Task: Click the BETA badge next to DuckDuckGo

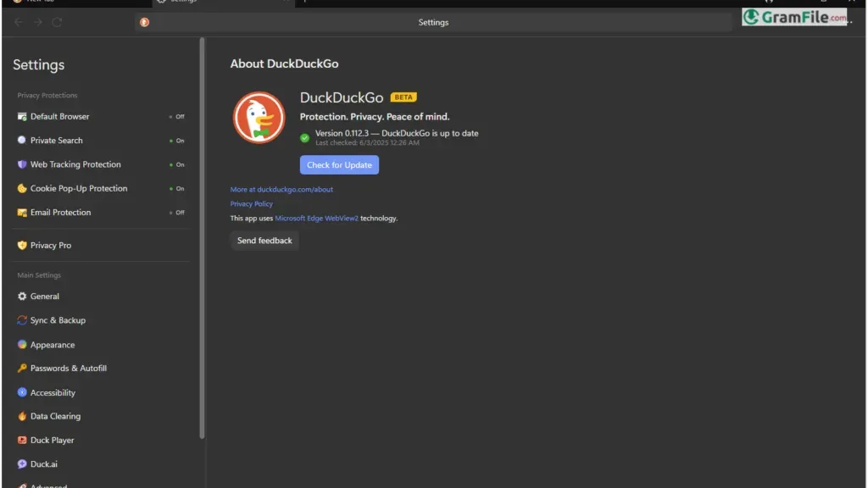Action: pos(403,97)
